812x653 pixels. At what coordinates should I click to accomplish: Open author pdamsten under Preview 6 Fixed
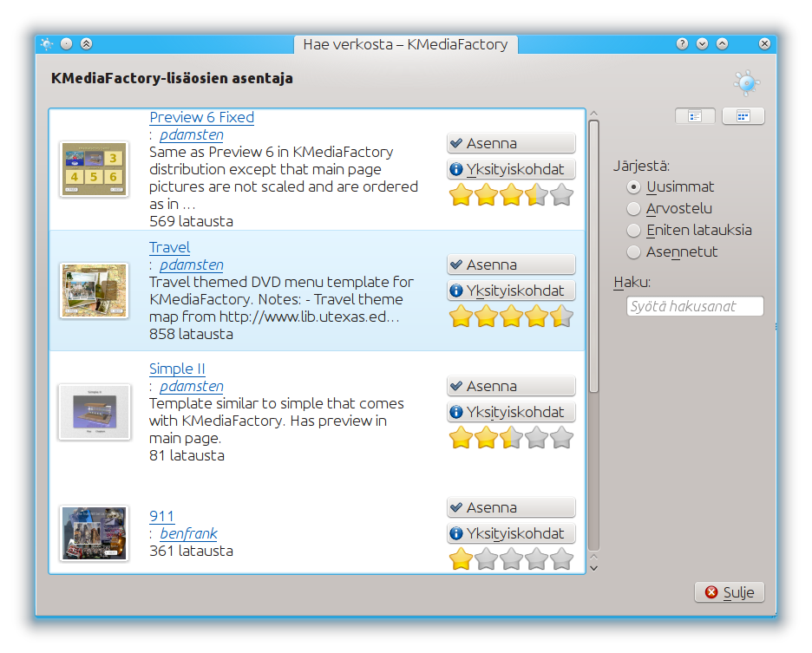pyautogui.click(x=192, y=134)
